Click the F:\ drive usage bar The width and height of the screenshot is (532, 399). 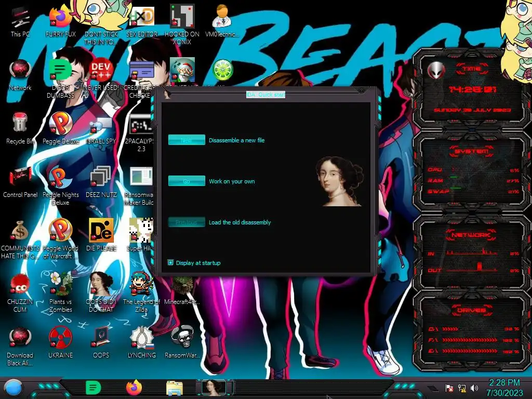470,340
